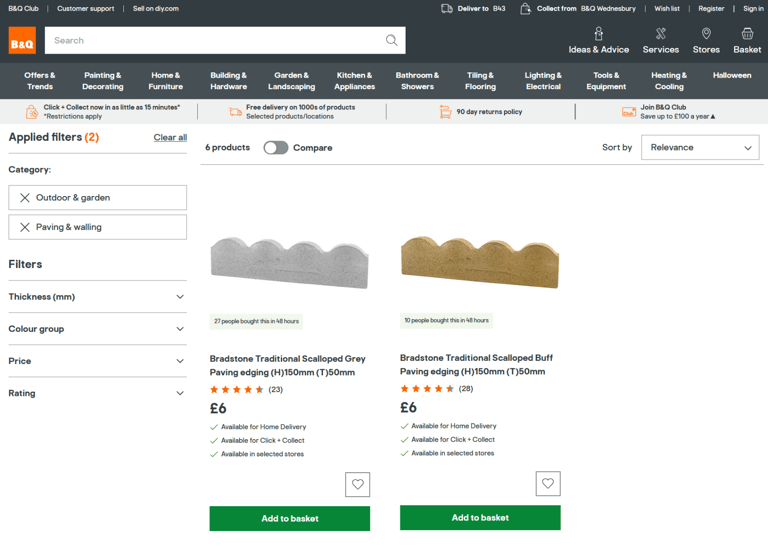Screen dimensions: 768x546
Task: Click the free delivery van icon
Action: tap(235, 112)
